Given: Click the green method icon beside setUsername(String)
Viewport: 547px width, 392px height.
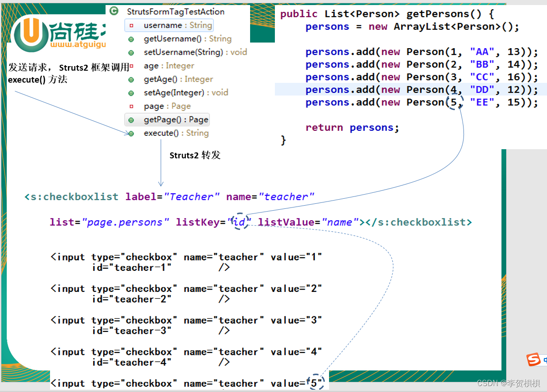Looking at the screenshot, I should [x=131, y=53].
